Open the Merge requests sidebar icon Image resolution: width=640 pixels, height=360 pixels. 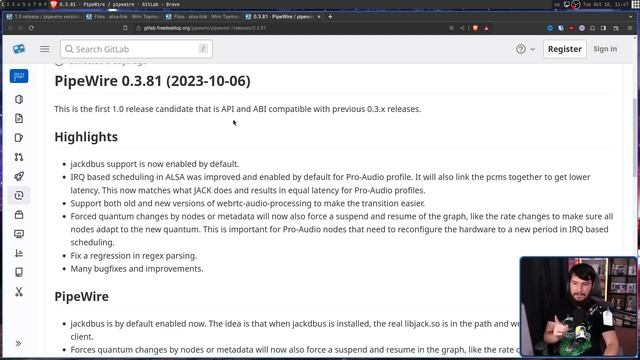[x=19, y=157]
